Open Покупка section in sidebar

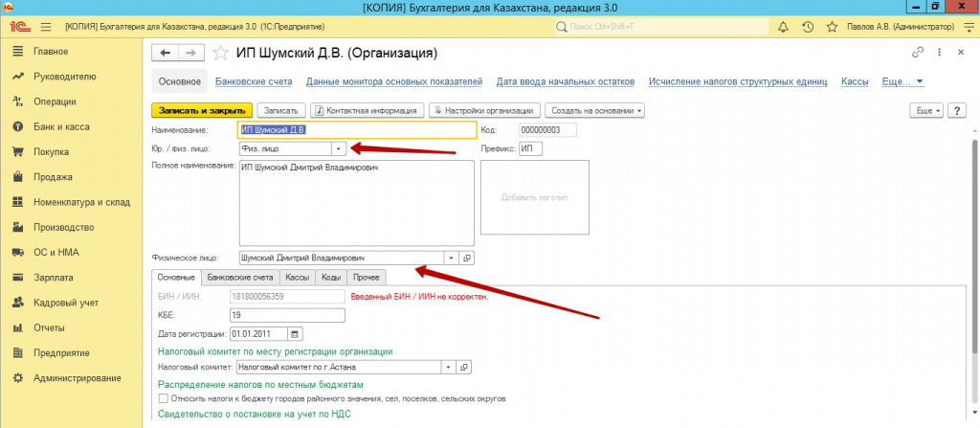point(52,151)
